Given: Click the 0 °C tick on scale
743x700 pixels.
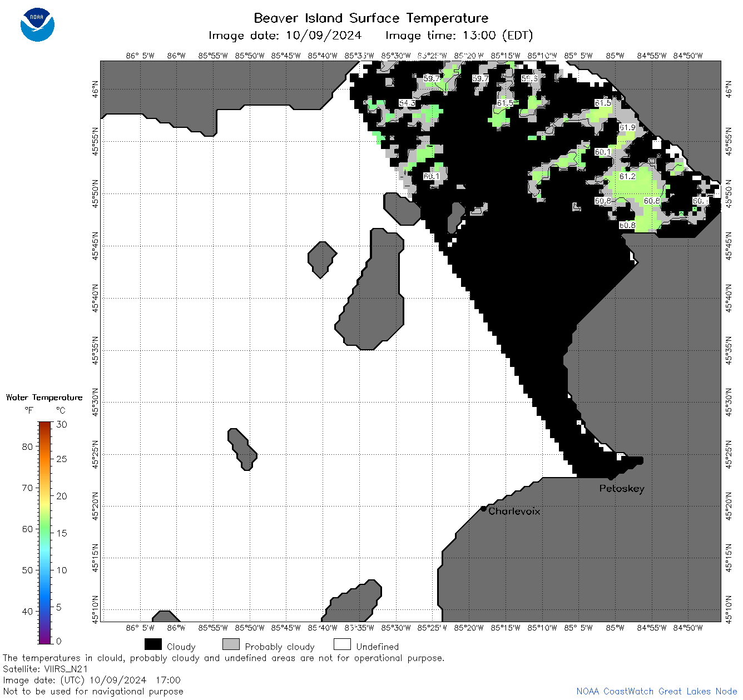Looking at the screenshot, I should pos(60,641).
